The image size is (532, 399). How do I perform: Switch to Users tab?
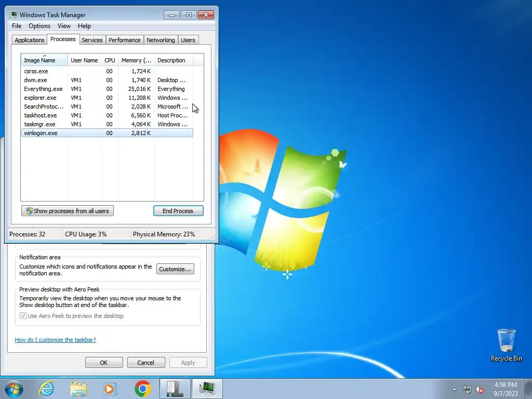[x=188, y=40]
